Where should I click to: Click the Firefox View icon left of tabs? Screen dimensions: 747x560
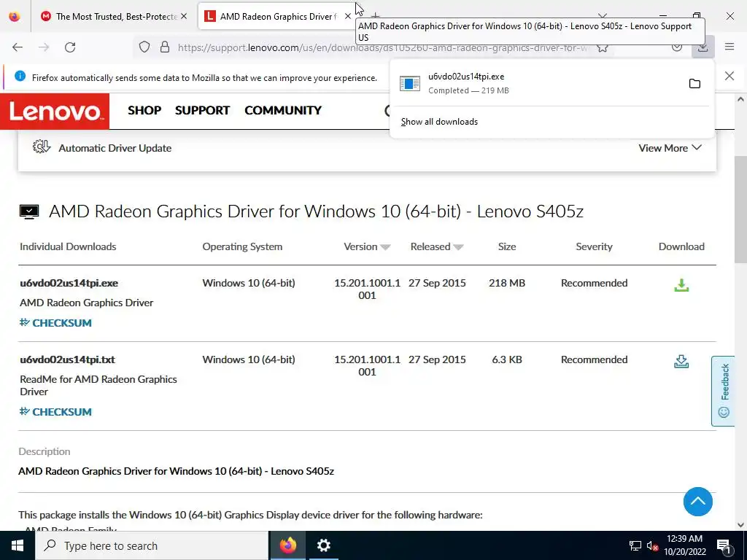(15, 16)
